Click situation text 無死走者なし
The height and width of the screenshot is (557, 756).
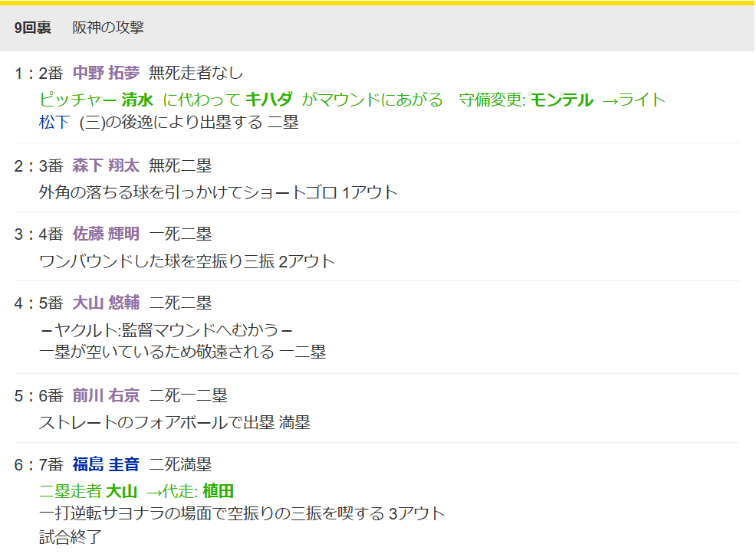tap(196, 73)
